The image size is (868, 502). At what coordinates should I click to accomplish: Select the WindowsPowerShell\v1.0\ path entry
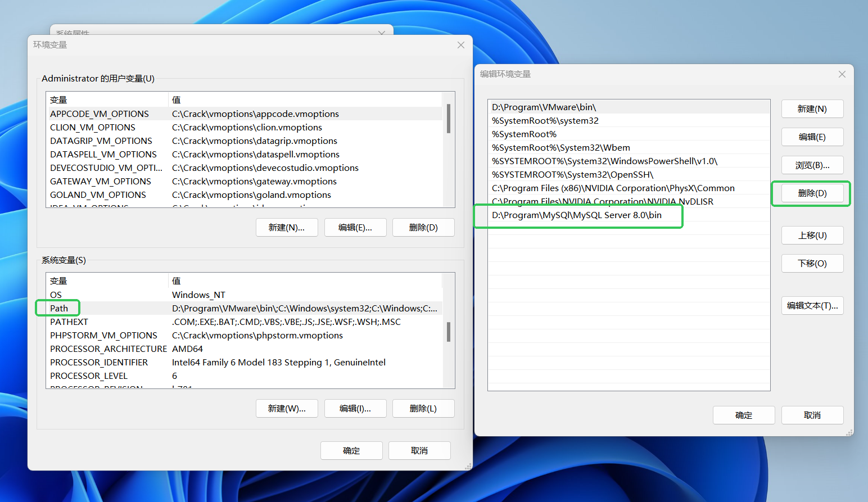coord(629,161)
